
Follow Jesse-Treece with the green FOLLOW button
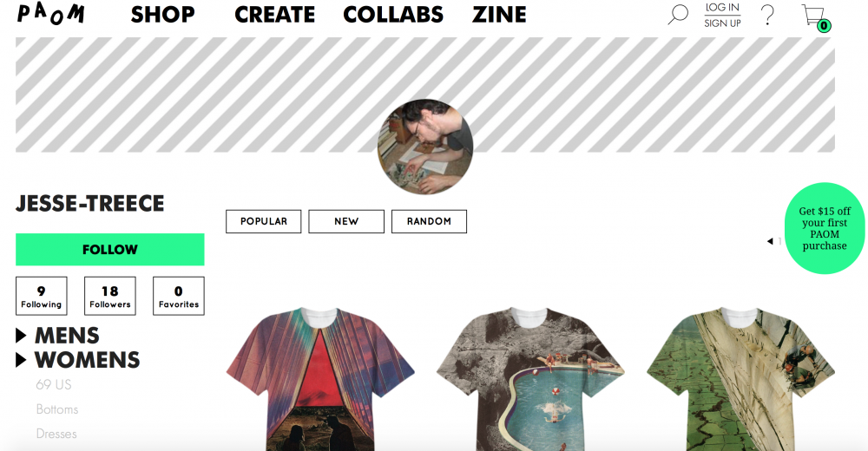click(x=109, y=250)
